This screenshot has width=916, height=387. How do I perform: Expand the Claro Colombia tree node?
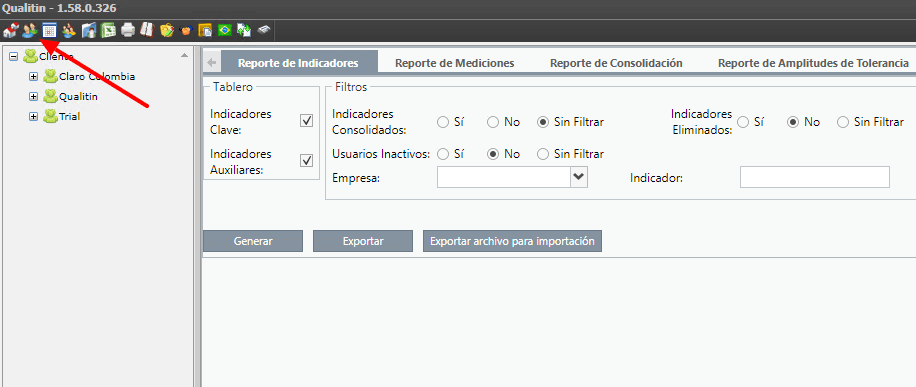coord(33,77)
